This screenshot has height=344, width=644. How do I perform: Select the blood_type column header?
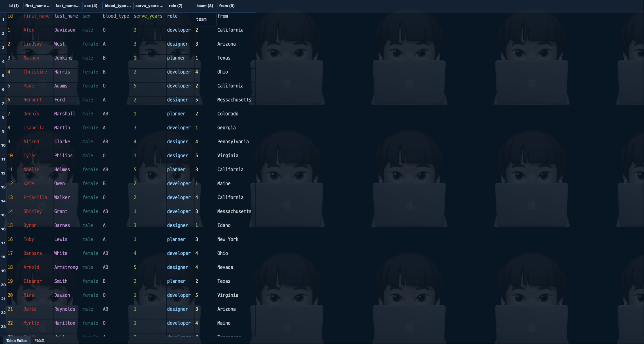coord(117,6)
